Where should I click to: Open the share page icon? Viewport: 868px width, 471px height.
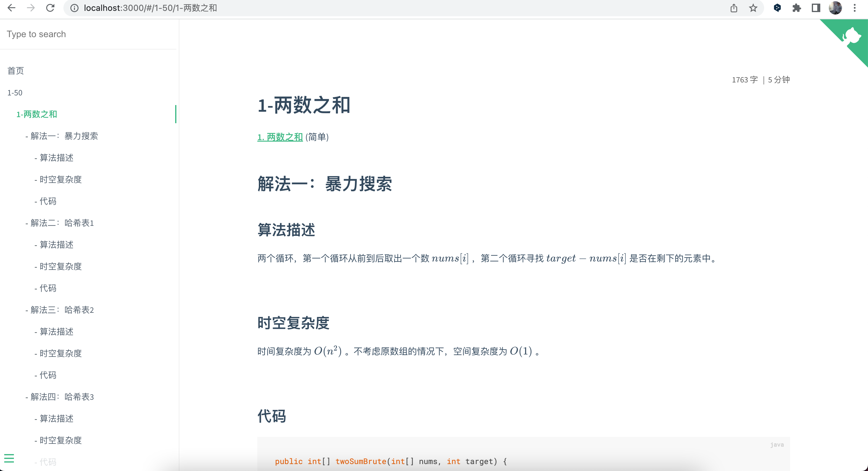[x=734, y=8]
